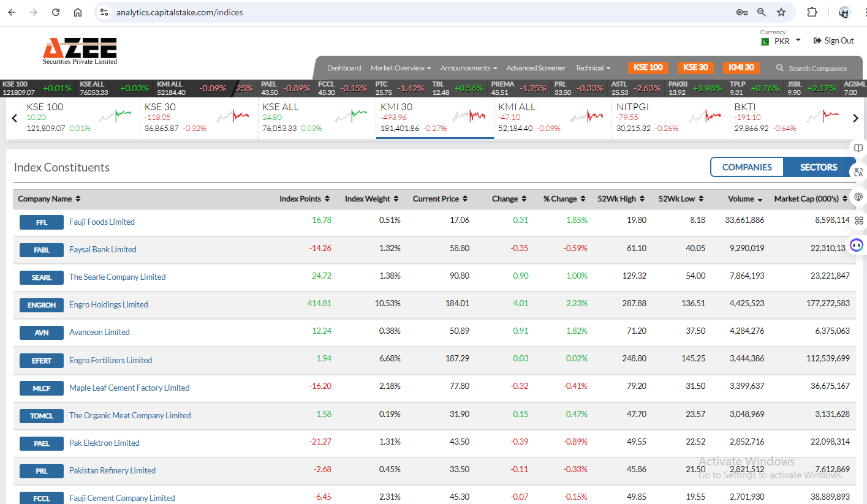Click the TOMCL ticker badge

pos(42,416)
